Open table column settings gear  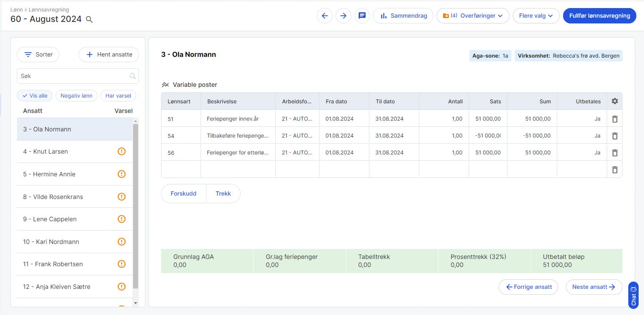[614, 101]
